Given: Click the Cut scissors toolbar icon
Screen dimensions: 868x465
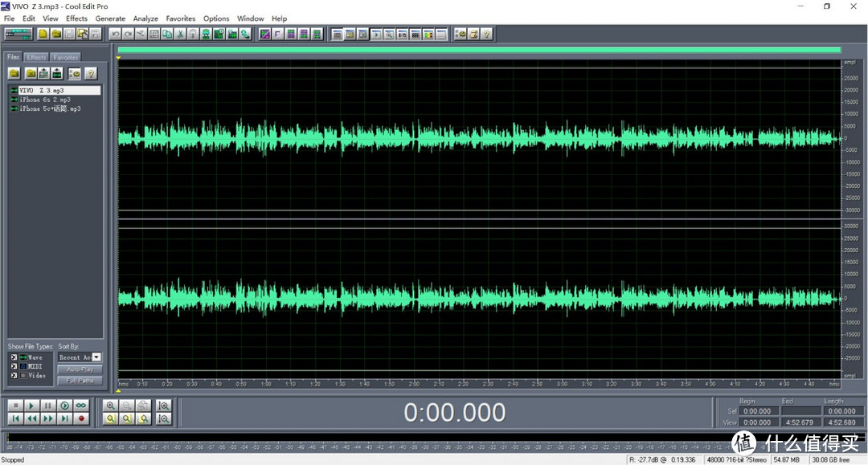Looking at the screenshot, I should [180, 35].
